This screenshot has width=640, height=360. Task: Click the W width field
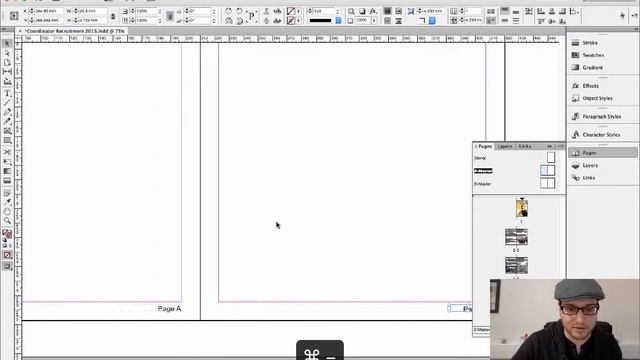[91, 11]
